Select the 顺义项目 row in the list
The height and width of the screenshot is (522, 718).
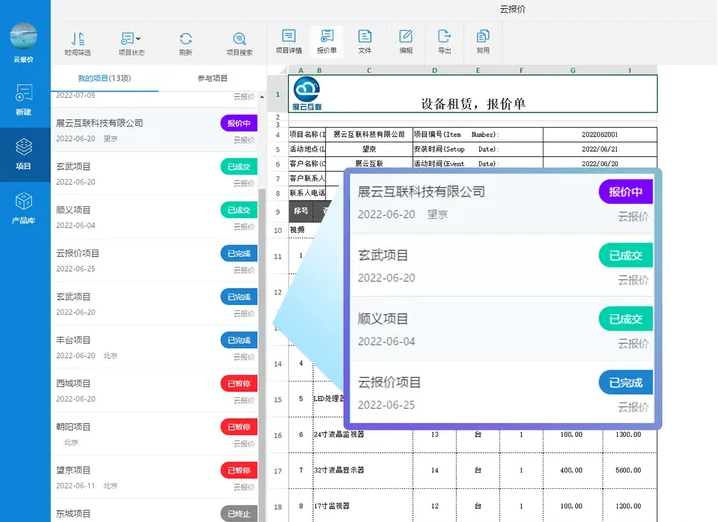tap(154, 217)
